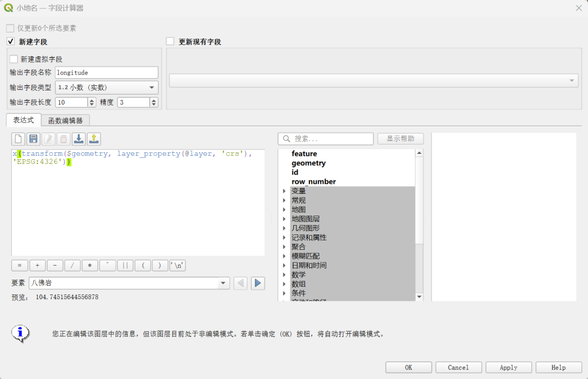Click the Apply button
Viewport: 588px width, 379px height.
[x=508, y=367]
